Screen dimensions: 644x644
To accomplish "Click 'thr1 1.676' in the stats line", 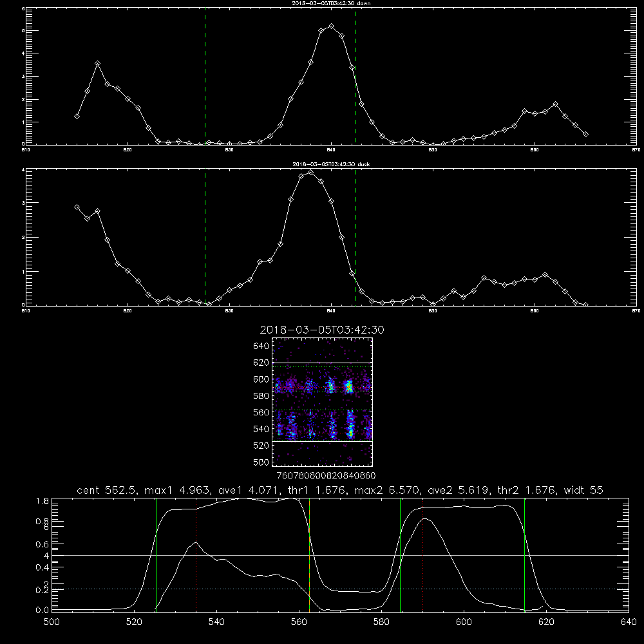I will [x=317, y=490].
